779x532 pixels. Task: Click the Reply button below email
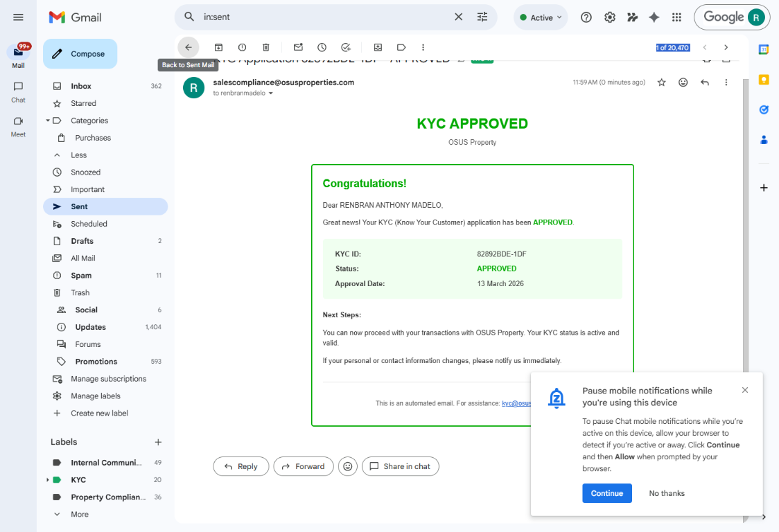[x=241, y=466]
